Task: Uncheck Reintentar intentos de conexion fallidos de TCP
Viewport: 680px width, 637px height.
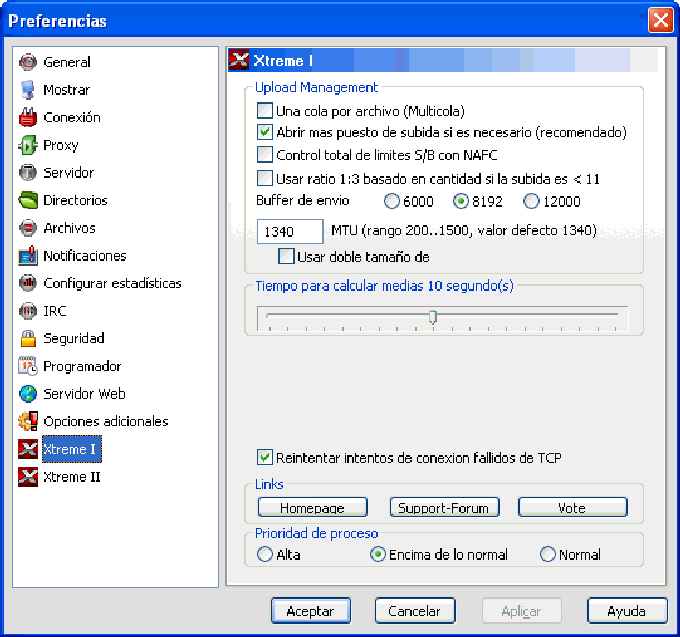Action: (265, 457)
